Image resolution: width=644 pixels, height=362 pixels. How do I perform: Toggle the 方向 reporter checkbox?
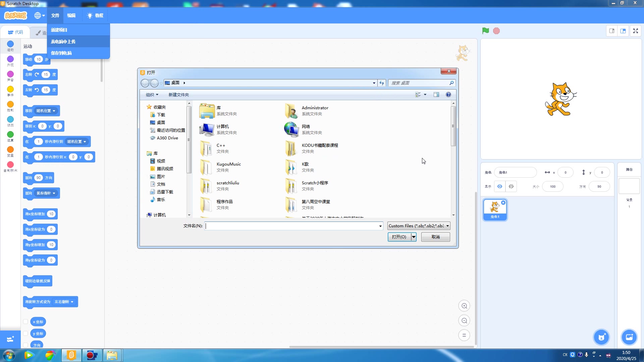coord(25,345)
